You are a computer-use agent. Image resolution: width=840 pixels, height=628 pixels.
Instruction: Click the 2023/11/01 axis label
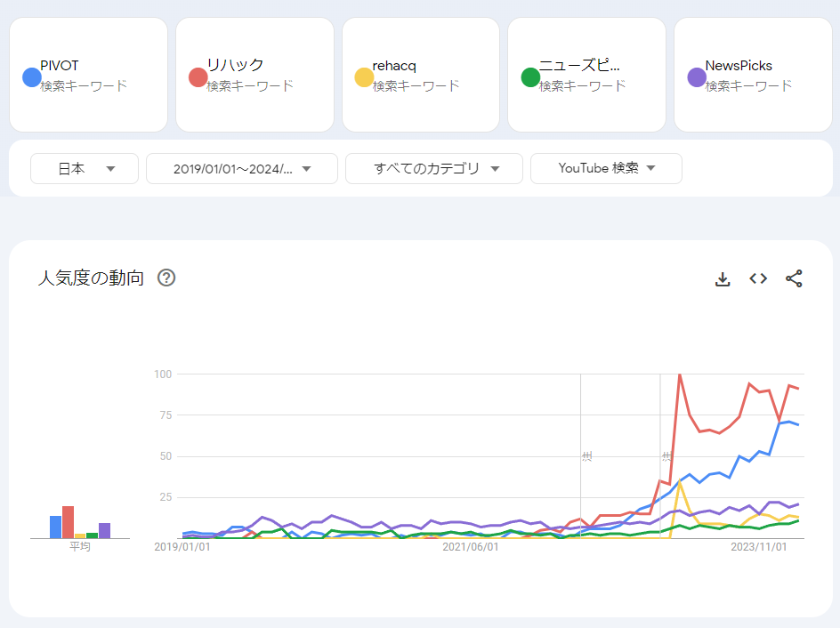[758, 547]
